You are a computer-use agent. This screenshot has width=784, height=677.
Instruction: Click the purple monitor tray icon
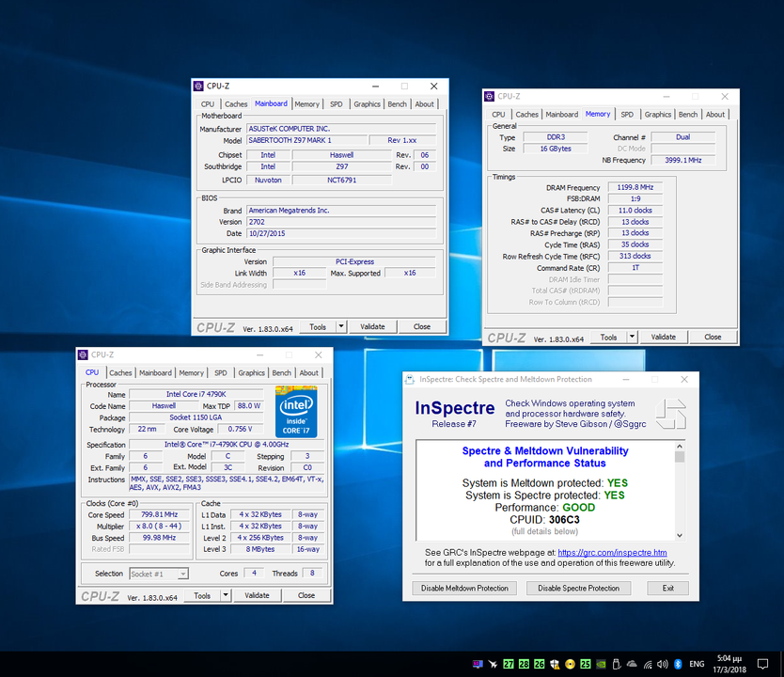(478, 664)
